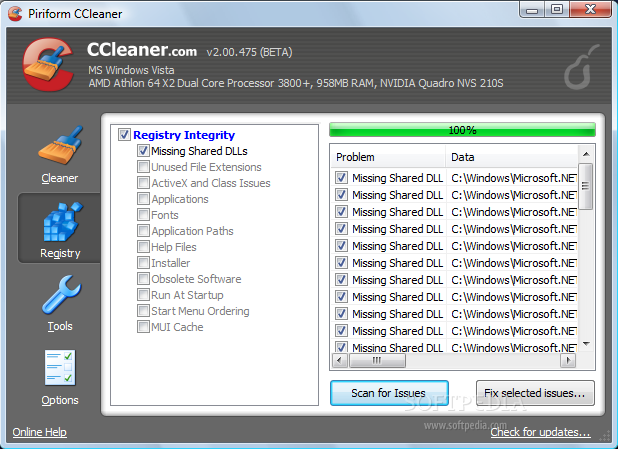Click the 100% green progress bar
Image resolution: width=618 pixels, height=449 pixels.
(x=462, y=130)
